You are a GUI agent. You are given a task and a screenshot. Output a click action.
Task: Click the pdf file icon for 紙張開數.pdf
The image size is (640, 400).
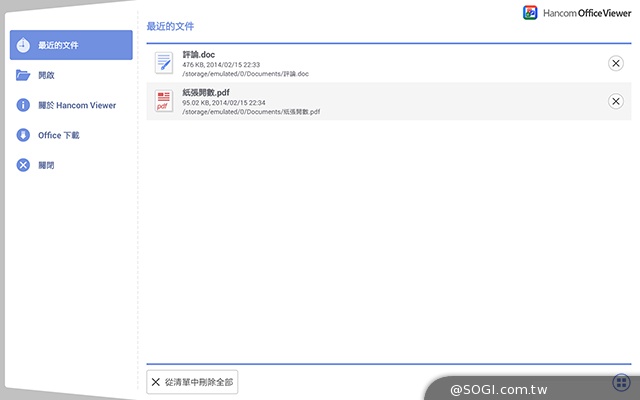coord(164,101)
